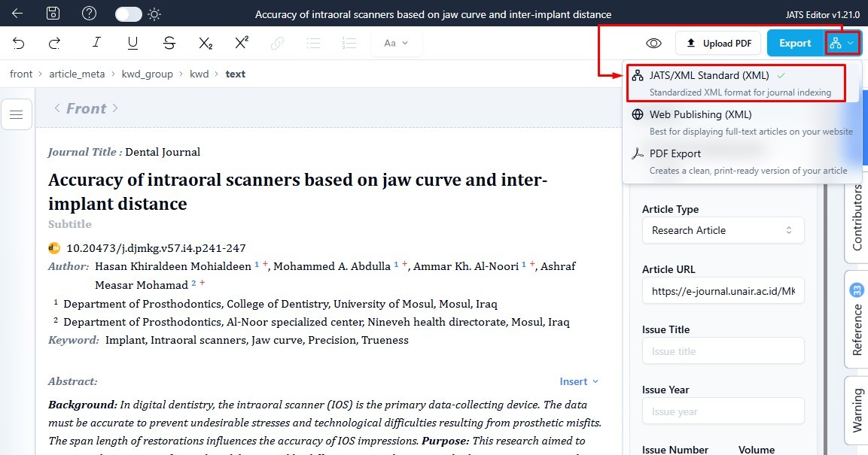Toggle underline formatting
Screen dimensions: 868x455
click(132, 44)
